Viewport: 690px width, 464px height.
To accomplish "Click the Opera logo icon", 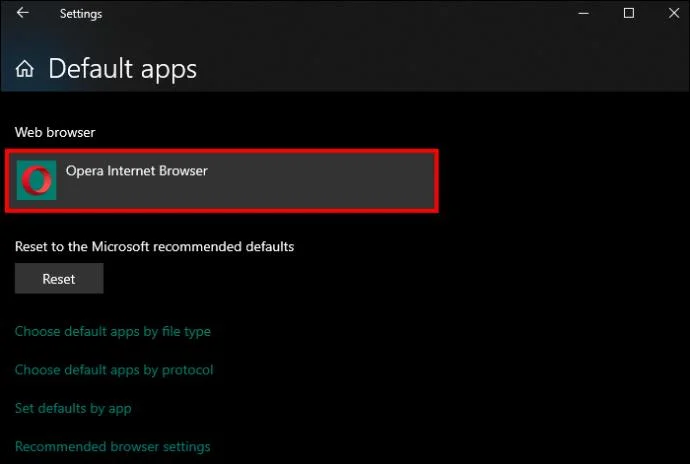I will click(37, 180).
